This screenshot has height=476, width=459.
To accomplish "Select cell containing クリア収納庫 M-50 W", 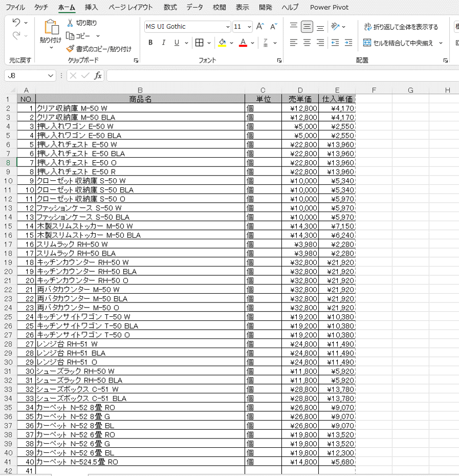I will [x=140, y=108].
